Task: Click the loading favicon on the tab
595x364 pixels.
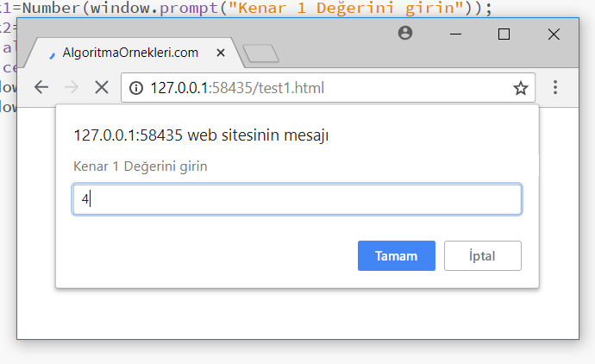Action: click(51, 53)
